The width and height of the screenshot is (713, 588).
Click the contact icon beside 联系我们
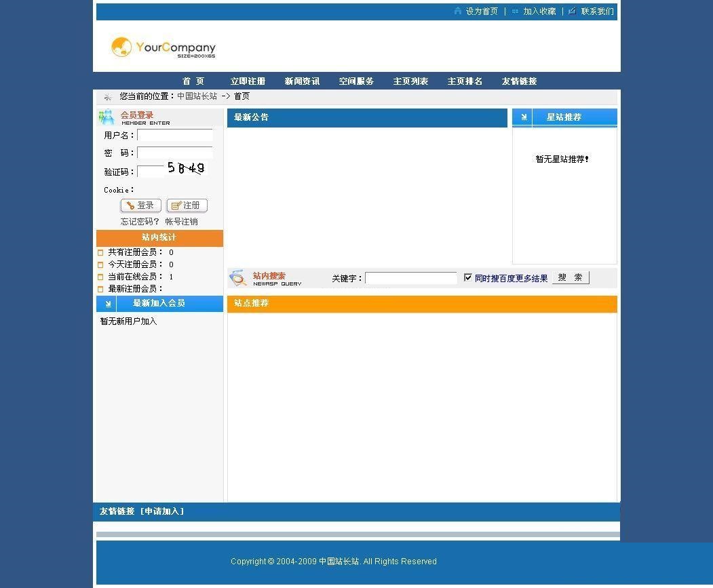tap(573, 11)
